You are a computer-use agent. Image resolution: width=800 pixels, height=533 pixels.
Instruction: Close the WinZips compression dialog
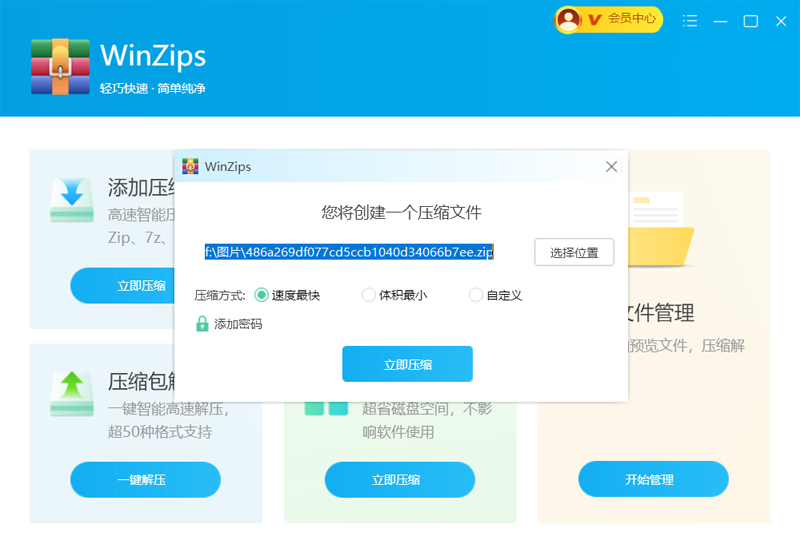tap(611, 166)
